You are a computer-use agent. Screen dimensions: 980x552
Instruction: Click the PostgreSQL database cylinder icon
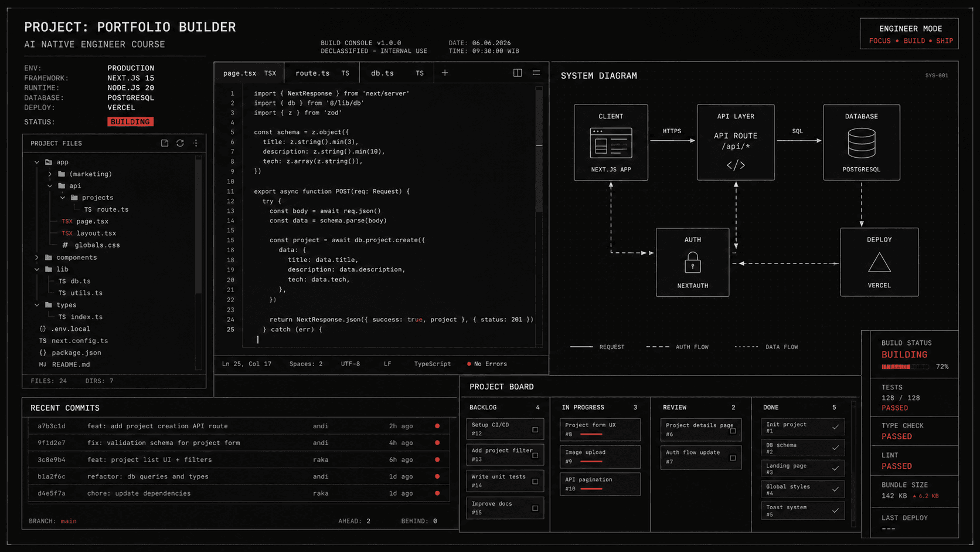click(x=862, y=143)
